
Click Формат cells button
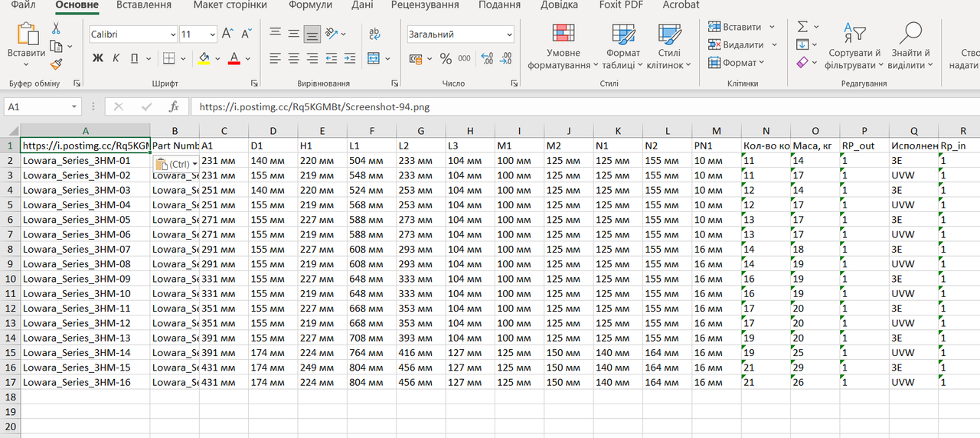(736, 63)
